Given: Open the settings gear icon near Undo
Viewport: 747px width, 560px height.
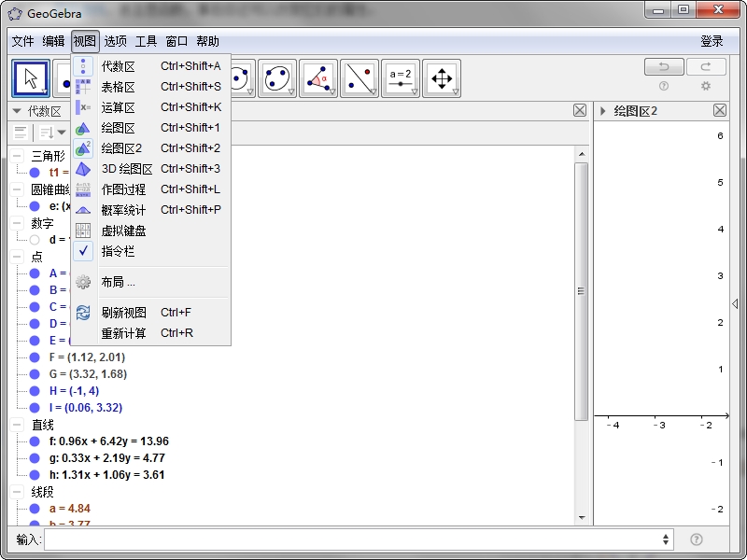Looking at the screenshot, I should [x=706, y=85].
